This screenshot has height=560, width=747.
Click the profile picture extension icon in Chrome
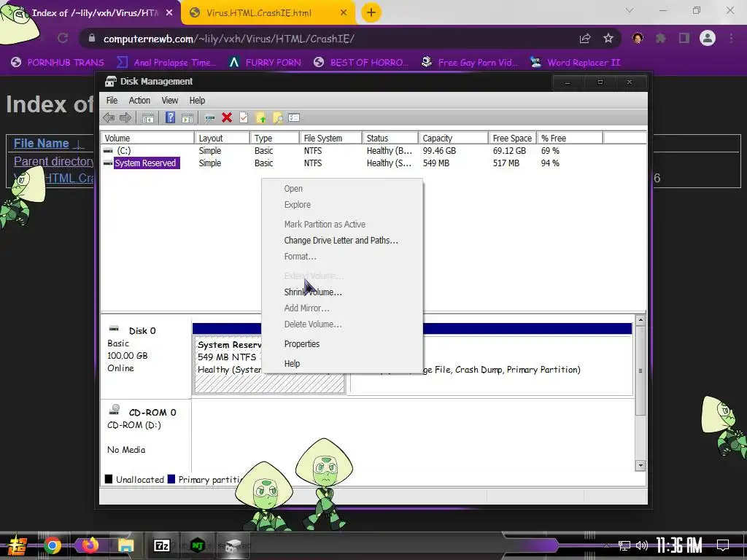click(x=638, y=38)
